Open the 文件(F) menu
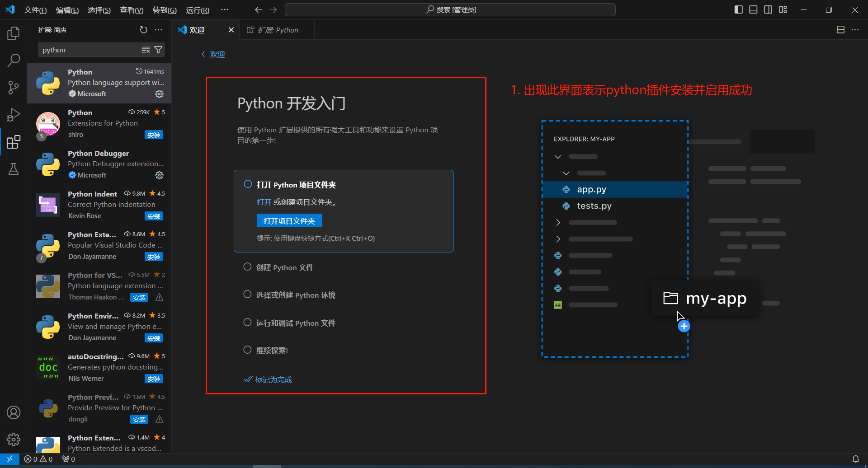 click(35, 10)
